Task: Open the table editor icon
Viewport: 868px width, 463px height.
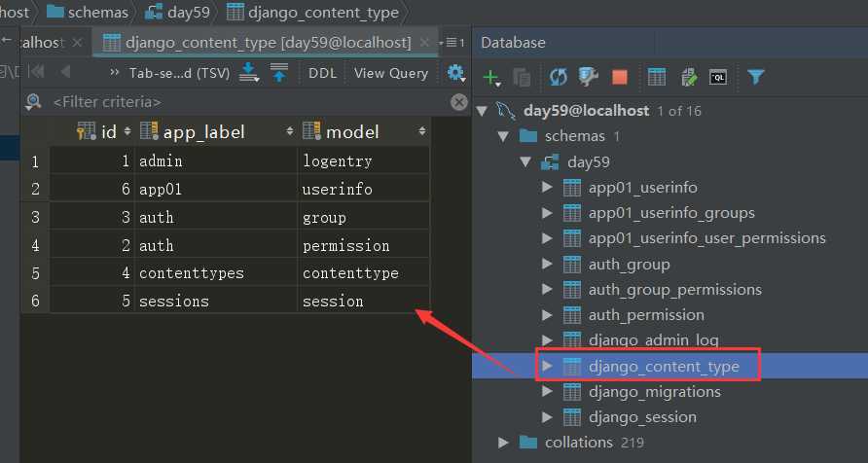Action: click(657, 77)
